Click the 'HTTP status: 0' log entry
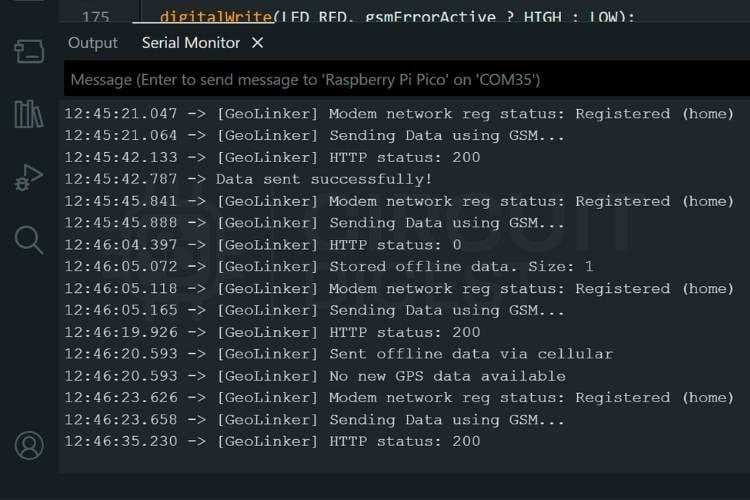This screenshot has height=500, width=750. (x=263, y=245)
